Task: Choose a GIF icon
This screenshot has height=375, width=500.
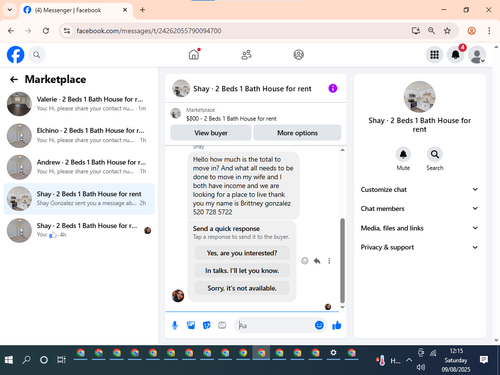Action: [222, 325]
